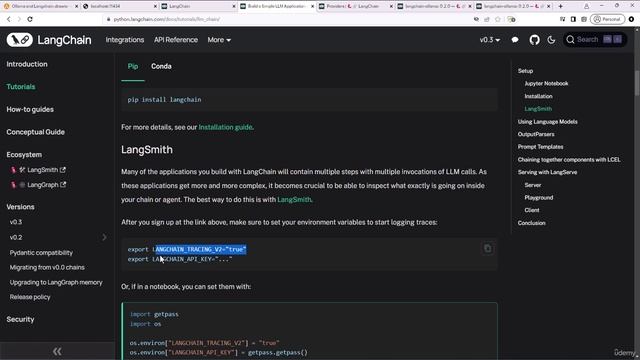The width and height of the screenshot is (640, 360).
Task: Open the GitHub repository icon
Action: pyautogui.click(x=534, y=40)
